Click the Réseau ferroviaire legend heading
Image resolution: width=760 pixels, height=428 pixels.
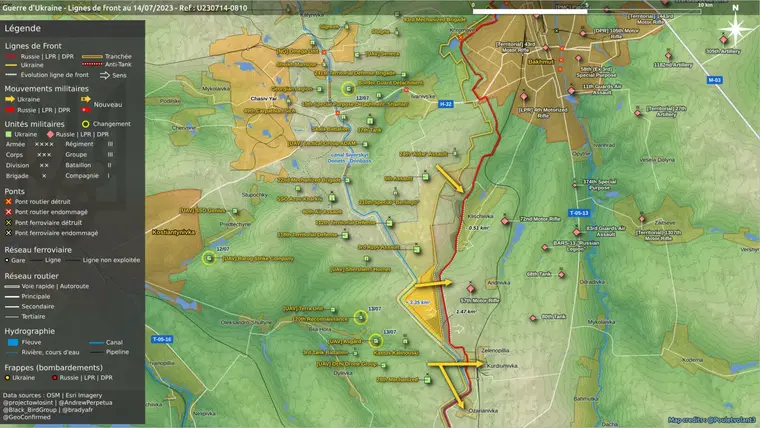point(38,250)
